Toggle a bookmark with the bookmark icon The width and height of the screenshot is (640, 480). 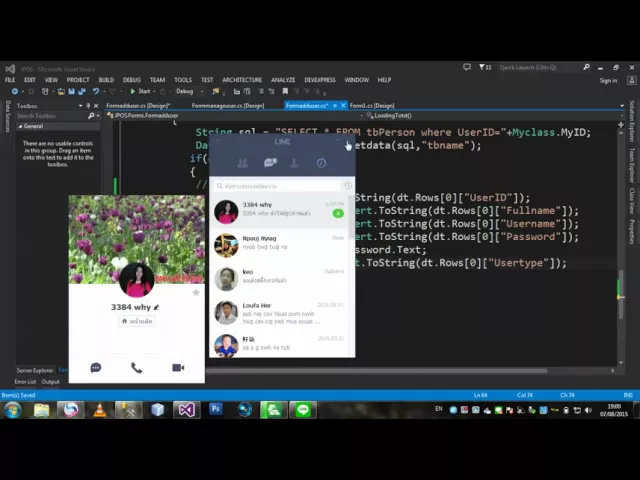[285, 91]
